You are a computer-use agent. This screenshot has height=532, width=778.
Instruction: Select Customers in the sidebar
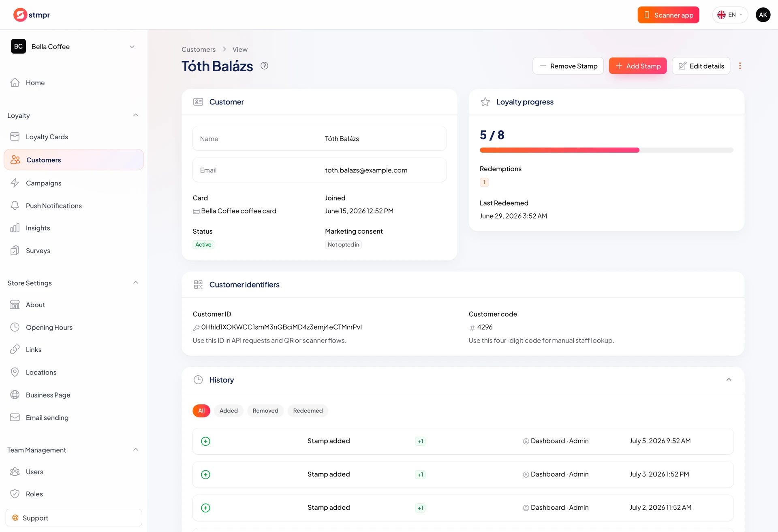coord(74,160)
